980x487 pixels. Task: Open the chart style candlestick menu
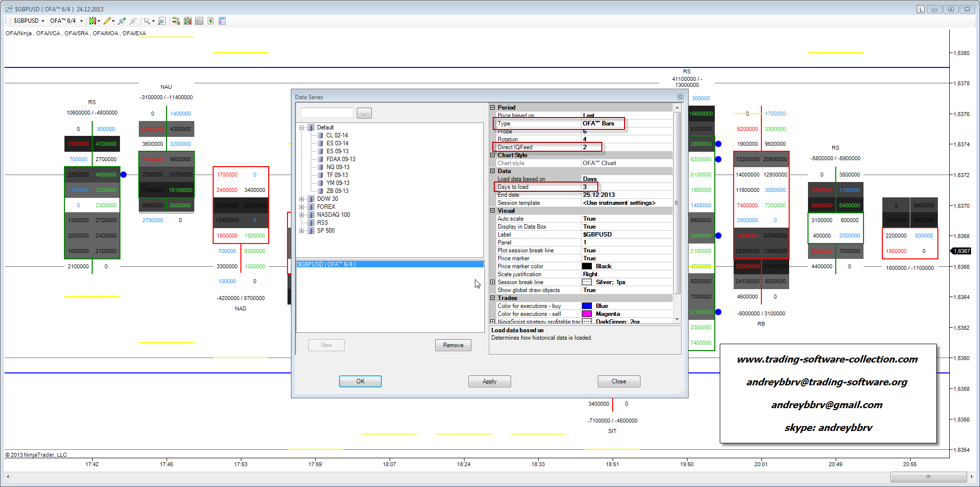click(x=94, y=21)
